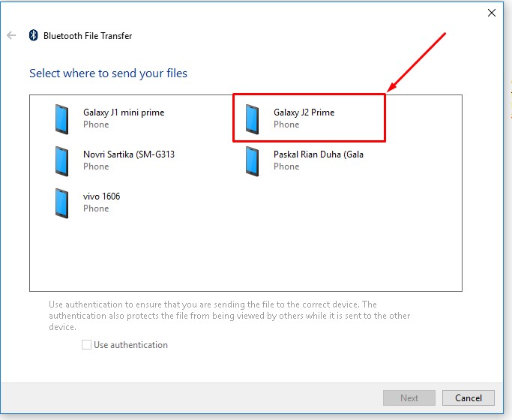512x420 pixels.
Task: Click the Galaxy J2 Prime phone icon
Action: 252,119
